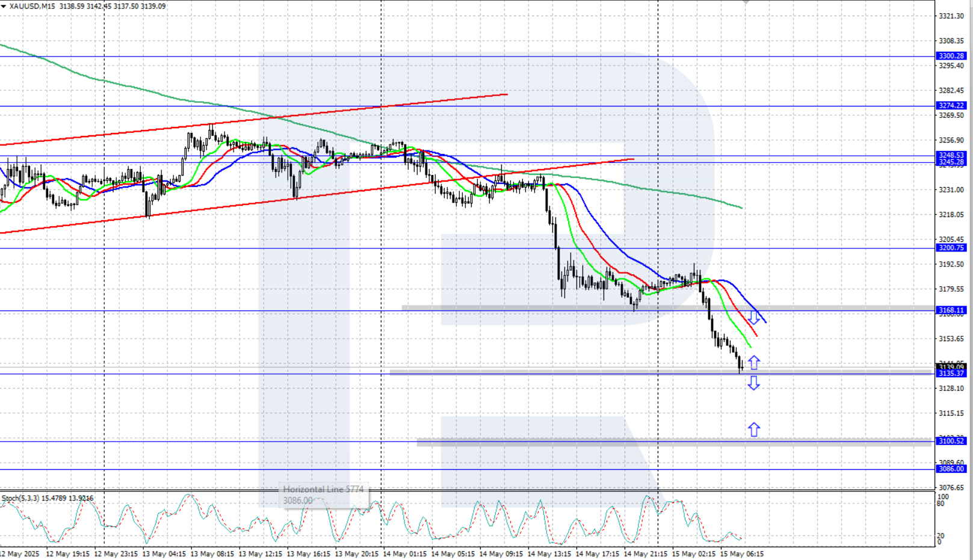This screenshot has width=973, height=560.
Task: Click the 12 May 2025 time label
Action: pyautogui.click(x=19, y=553)
